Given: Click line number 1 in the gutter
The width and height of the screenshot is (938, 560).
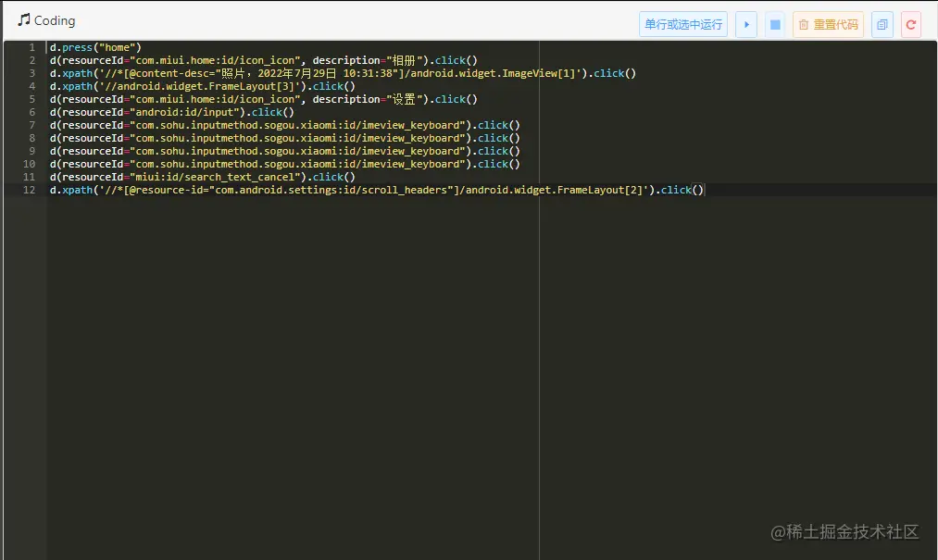Looking at the screenshot, I should tap(31, 47).
